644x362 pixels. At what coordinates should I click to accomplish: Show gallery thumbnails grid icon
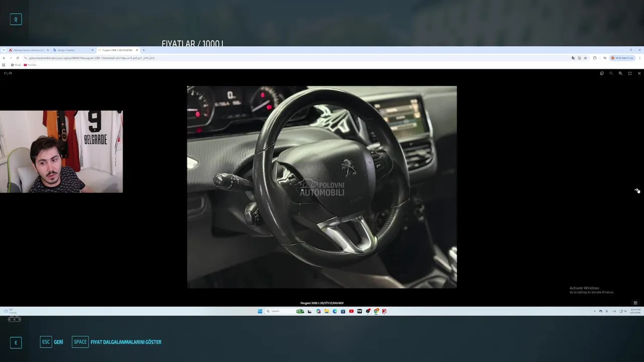pos(635,303)
